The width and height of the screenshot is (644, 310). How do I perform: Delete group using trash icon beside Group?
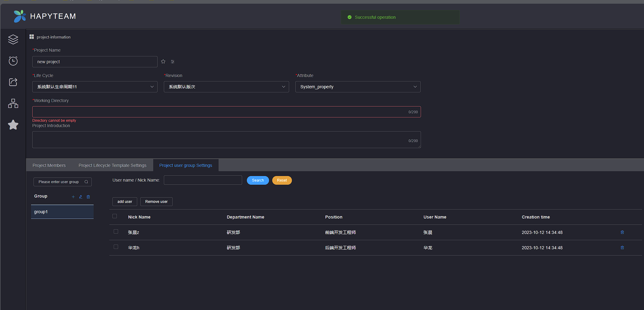click(88, 197)
